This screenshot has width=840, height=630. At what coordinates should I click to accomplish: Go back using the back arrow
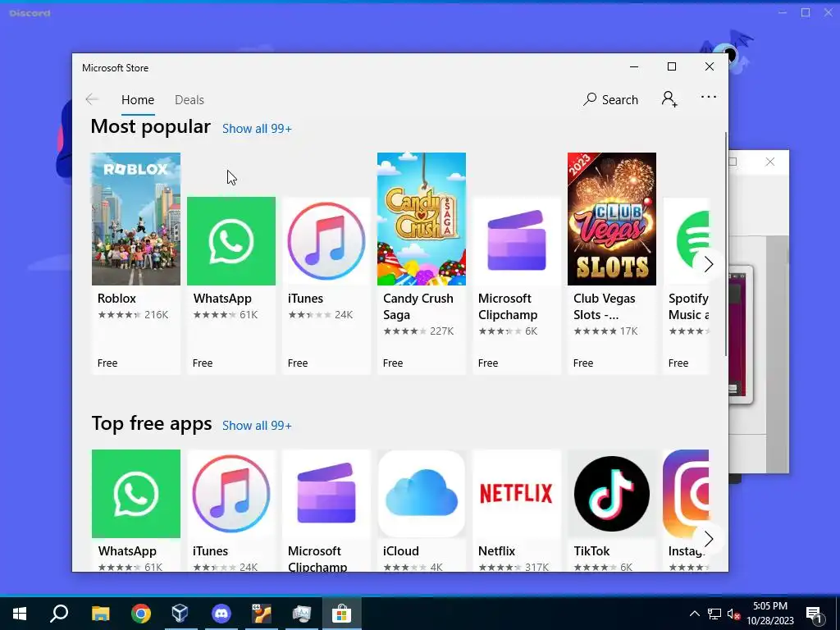[x=92, y=99]
